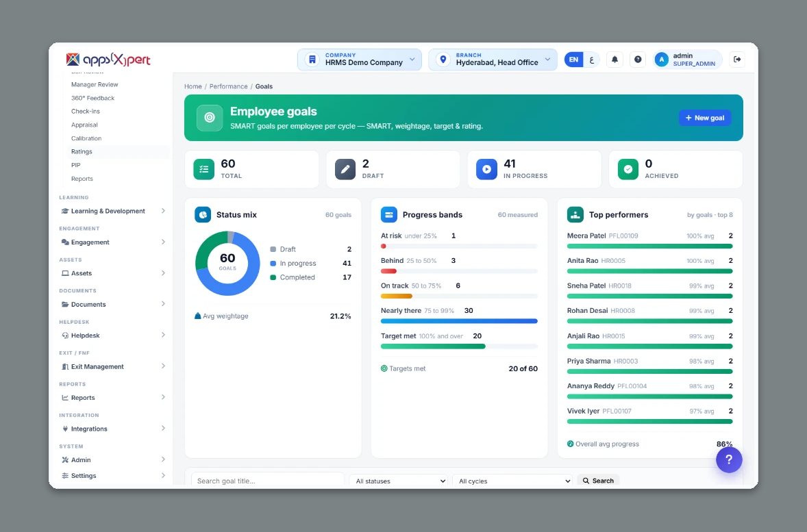Expand Learning & Development chevron

163,211
